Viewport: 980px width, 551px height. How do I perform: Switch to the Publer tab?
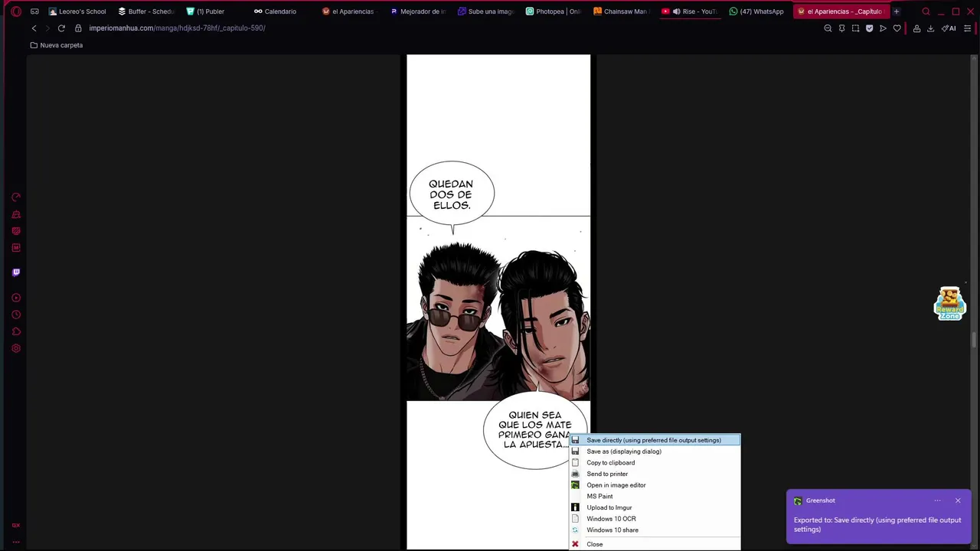206,11
